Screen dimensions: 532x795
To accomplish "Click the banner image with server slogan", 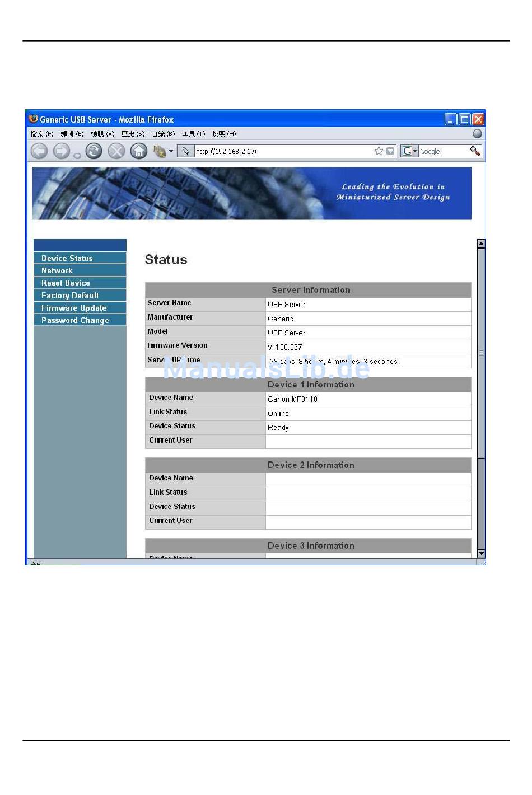I will click(251, 193).
